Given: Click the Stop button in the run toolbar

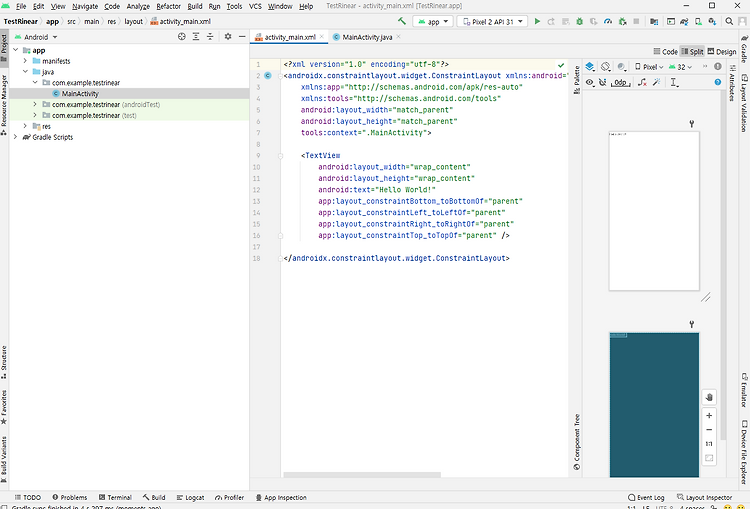Looking at the screenshot, I should pyautogui.click(x=636, y=22).
